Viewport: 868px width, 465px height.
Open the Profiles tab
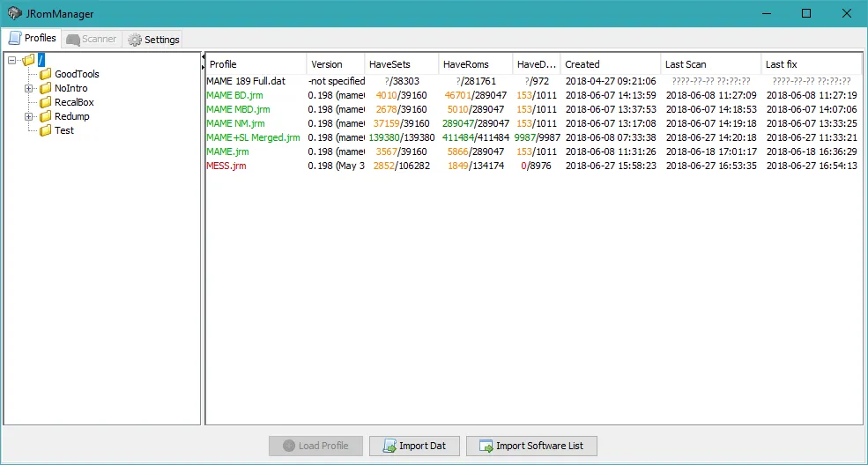point(32,38)
